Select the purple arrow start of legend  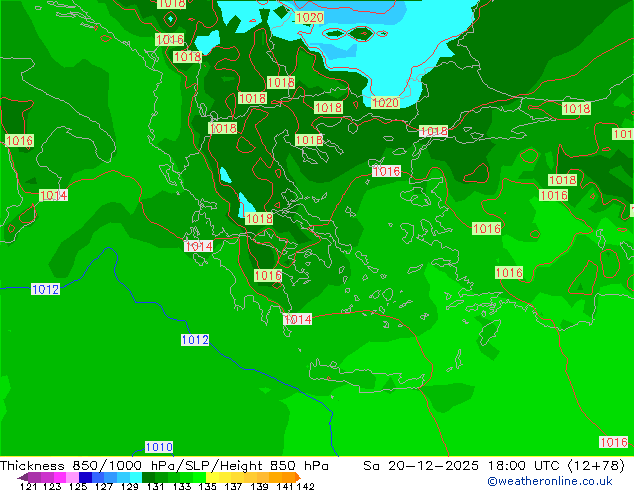23,477
